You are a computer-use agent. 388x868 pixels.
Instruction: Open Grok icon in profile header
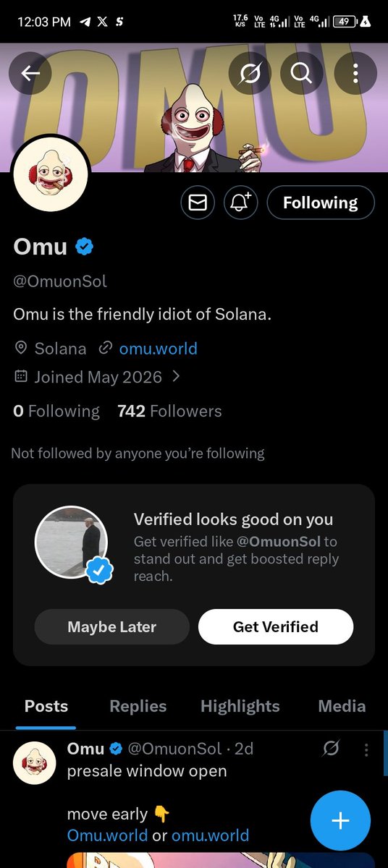[250, 73]
